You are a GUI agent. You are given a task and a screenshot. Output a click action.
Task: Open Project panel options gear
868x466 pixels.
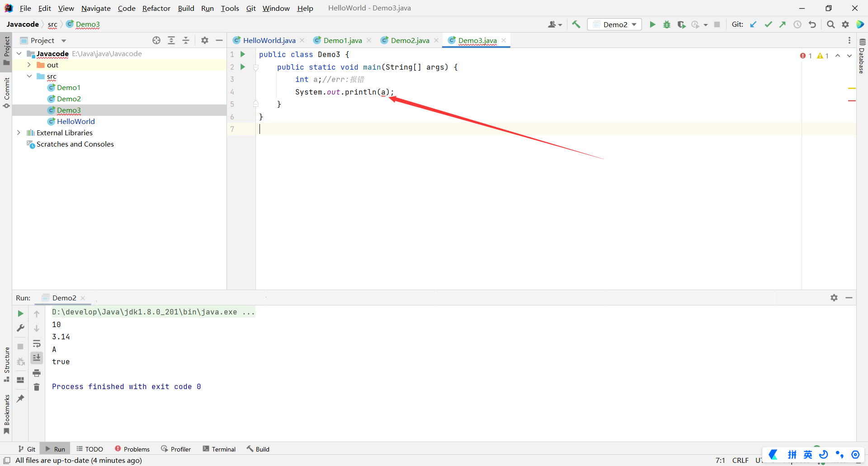coord(205,40)
